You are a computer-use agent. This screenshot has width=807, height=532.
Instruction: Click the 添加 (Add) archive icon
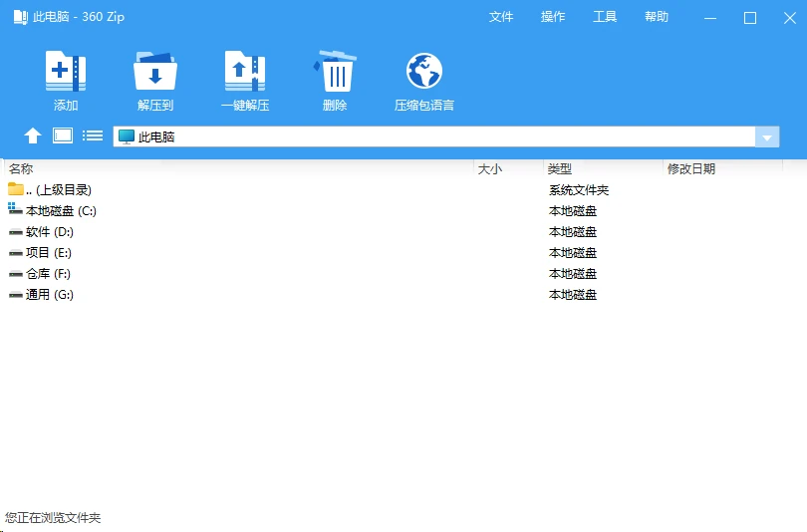66,71
